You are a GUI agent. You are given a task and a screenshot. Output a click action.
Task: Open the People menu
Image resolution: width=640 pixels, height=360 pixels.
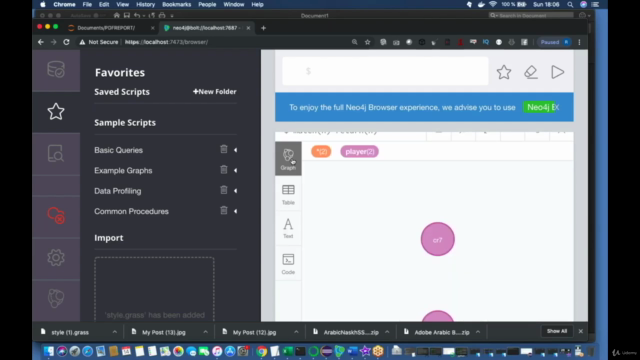(207, 4)
